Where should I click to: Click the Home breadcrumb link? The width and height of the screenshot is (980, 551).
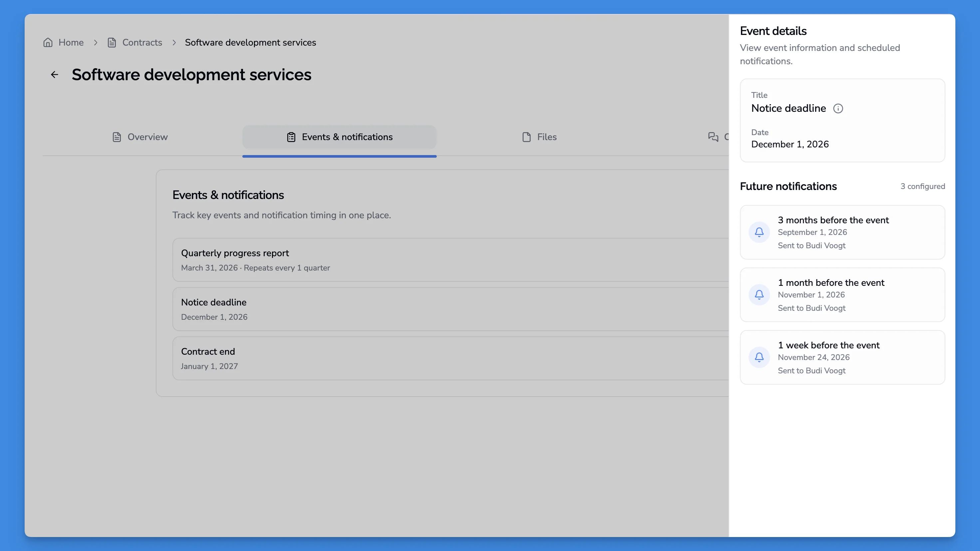point(71,43)
